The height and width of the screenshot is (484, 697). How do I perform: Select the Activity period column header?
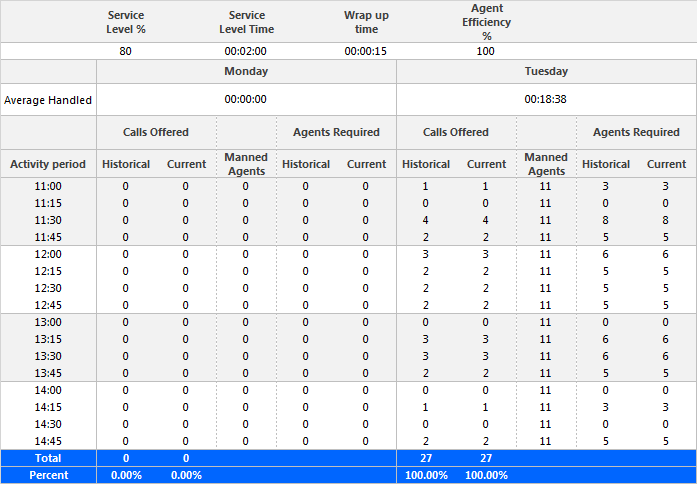coord(48,164)
